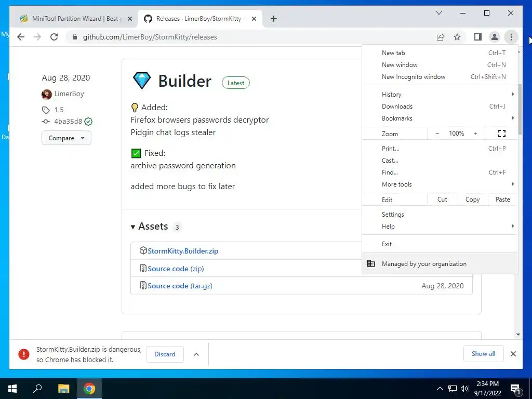Open the notification center icon
This screenshot has height=399, width=532.
(x=515, y=389)
